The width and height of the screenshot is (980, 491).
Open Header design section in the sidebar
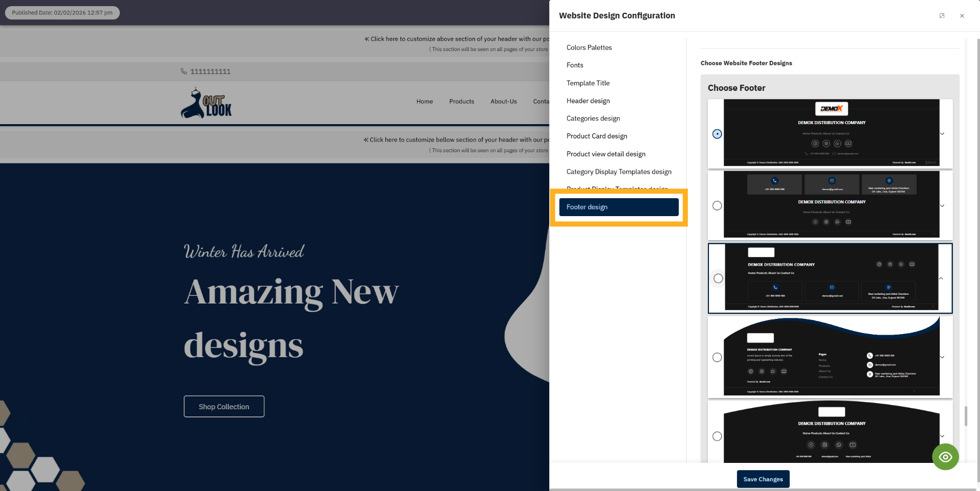pos(588,101)
